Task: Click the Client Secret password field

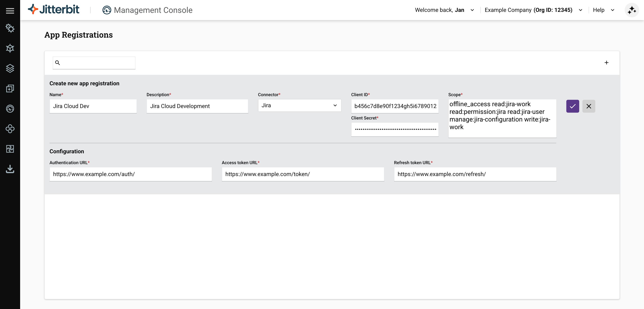Action: click(394, 130)
